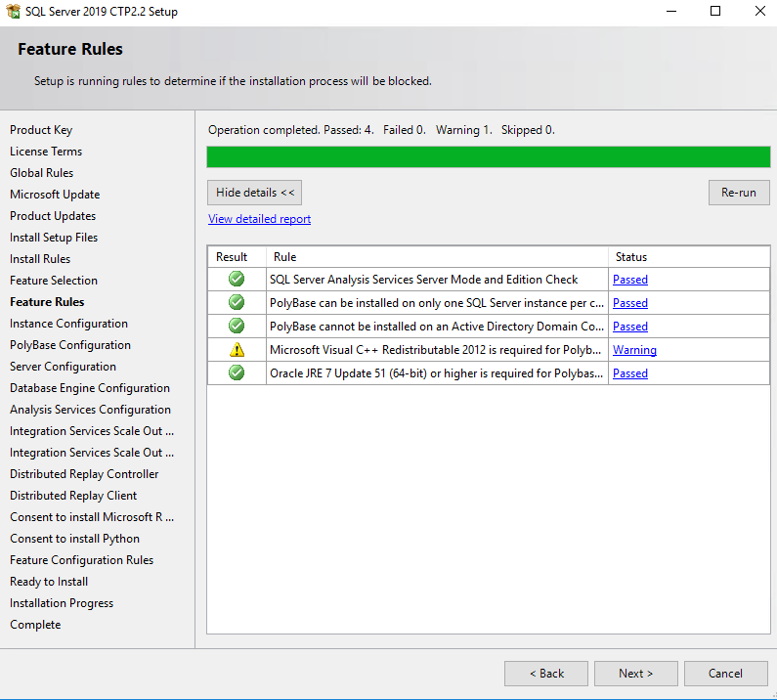Select PolyBase Configuration step

[70, 345]
